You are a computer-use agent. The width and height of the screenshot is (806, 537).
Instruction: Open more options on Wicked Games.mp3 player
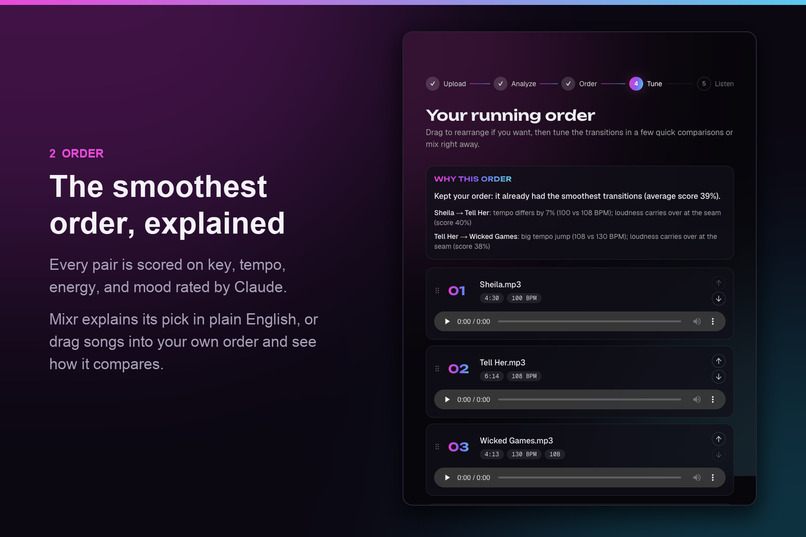click(712, 478)
